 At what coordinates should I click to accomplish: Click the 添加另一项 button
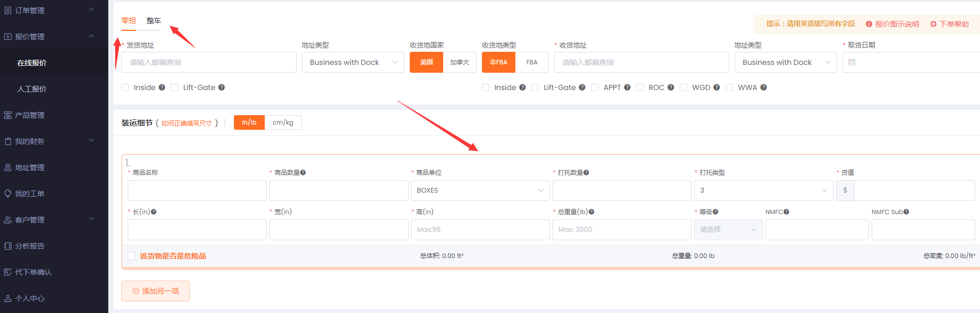(155, 291)
